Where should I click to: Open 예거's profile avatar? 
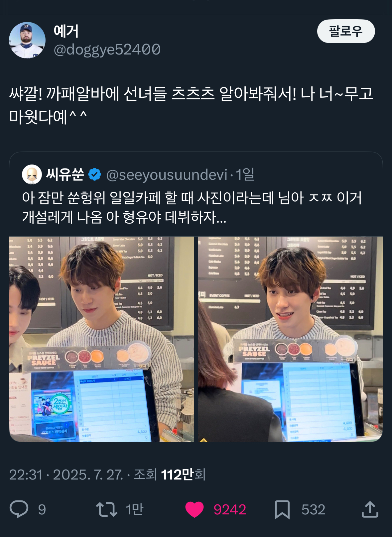27,40
